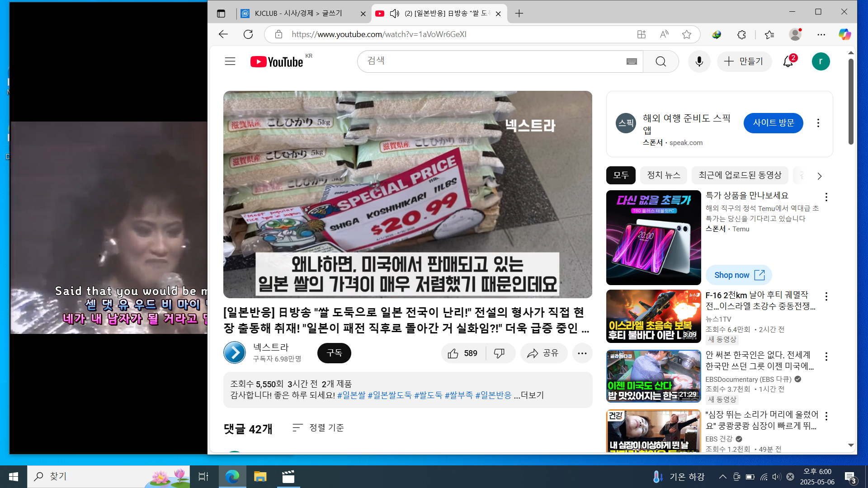Click the 구독 subscribe button
Image resolution: width=868 pixels, height=488 pixels.
(334, 353)
